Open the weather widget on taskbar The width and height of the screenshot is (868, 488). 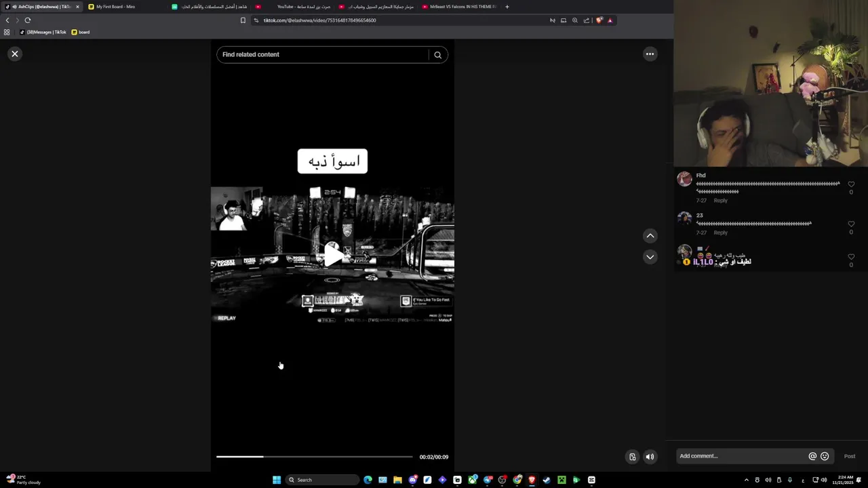coord(24,480)
